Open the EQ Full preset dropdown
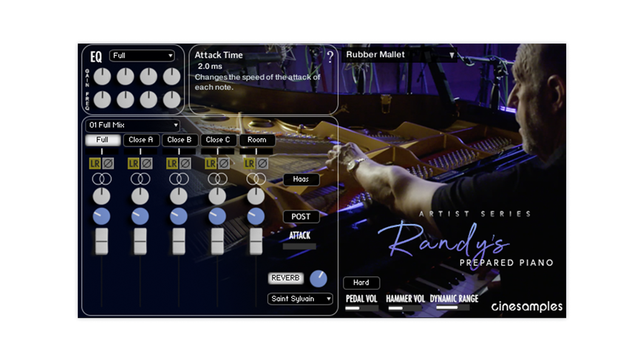 click(x=142, y=56)
